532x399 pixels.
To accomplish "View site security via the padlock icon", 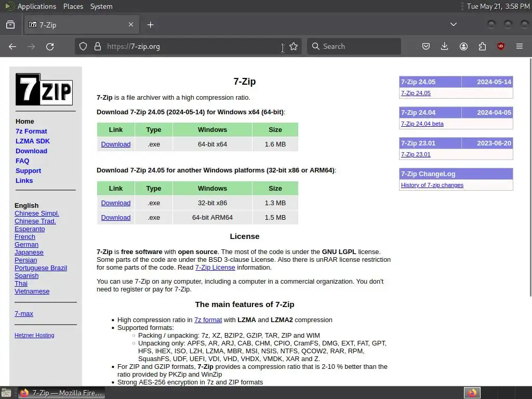I will [x=98, y=46].
